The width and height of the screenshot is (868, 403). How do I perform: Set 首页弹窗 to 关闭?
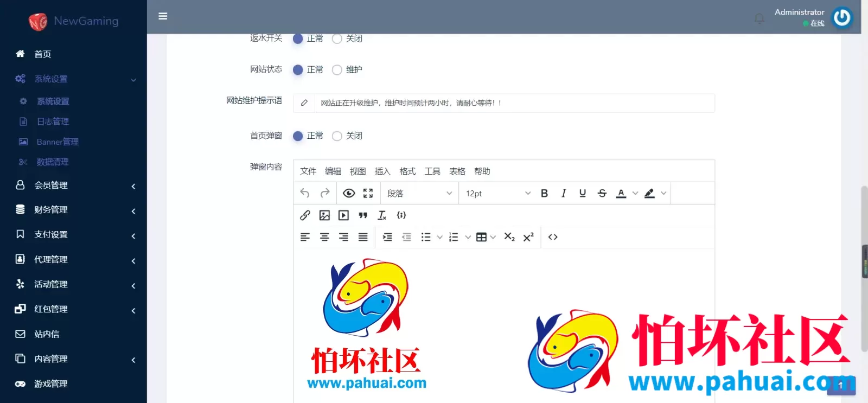[337, 136]
